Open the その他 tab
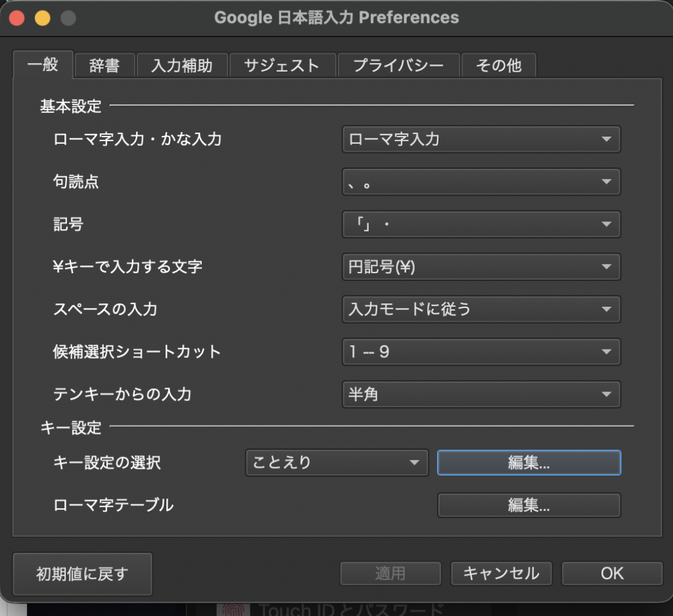Viewport: 673px width, 616px height. pyautogui.click(x=498, y=66)
